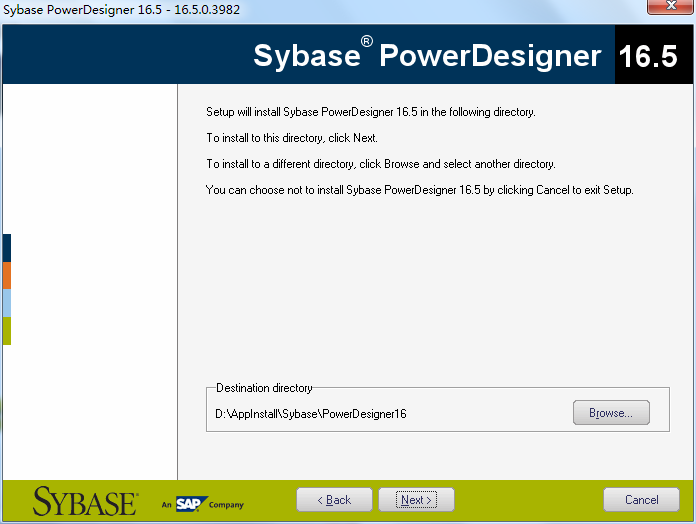Screen dimensions: 696x524
Task: Click the line about clicking Cancel to exit Setup
Action: 419,190
